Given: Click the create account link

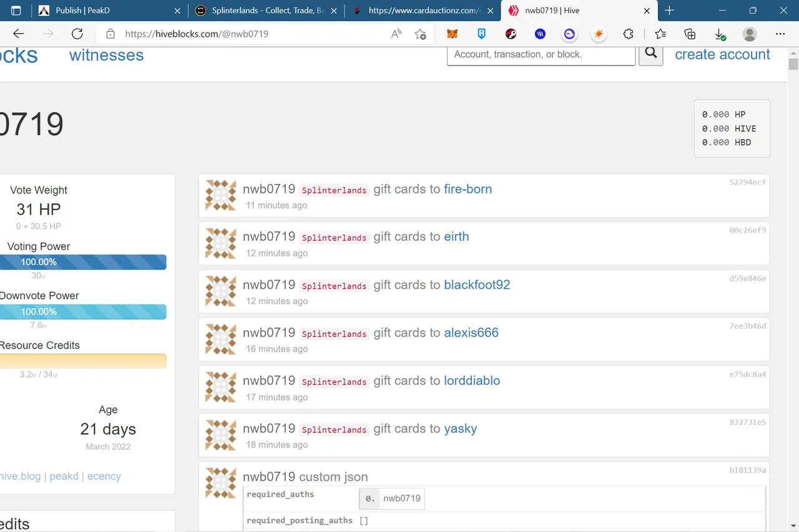Looking at the screenshot, I should coord(722,54).
